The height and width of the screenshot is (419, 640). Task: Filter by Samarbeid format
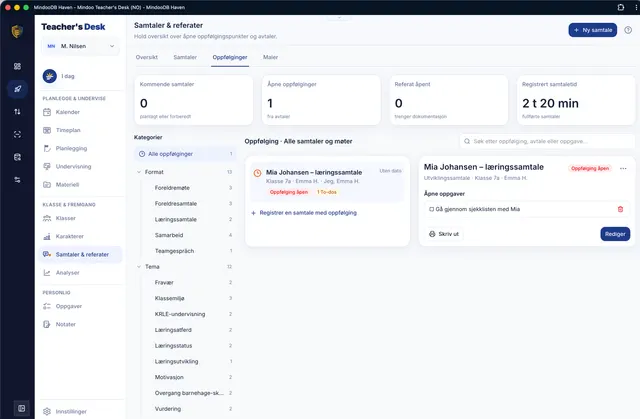pos(189,235)
